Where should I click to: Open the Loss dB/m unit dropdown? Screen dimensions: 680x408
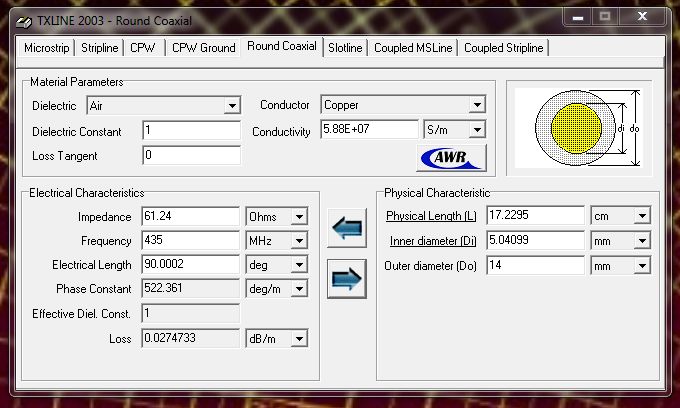(x=299, y=339)
